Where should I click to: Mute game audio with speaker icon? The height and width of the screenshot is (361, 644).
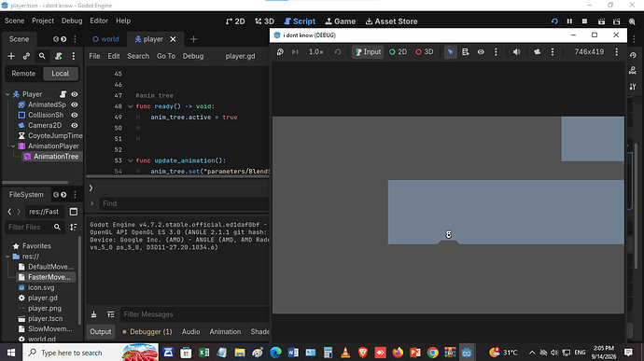516,51
